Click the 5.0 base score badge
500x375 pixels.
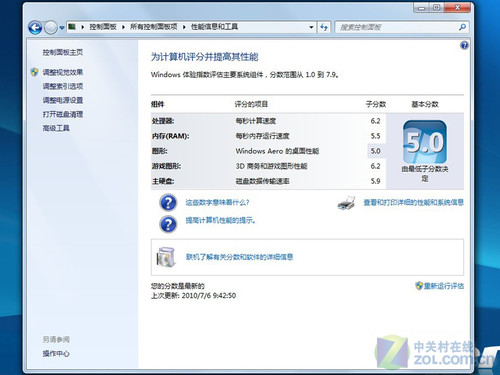(425, 142)
